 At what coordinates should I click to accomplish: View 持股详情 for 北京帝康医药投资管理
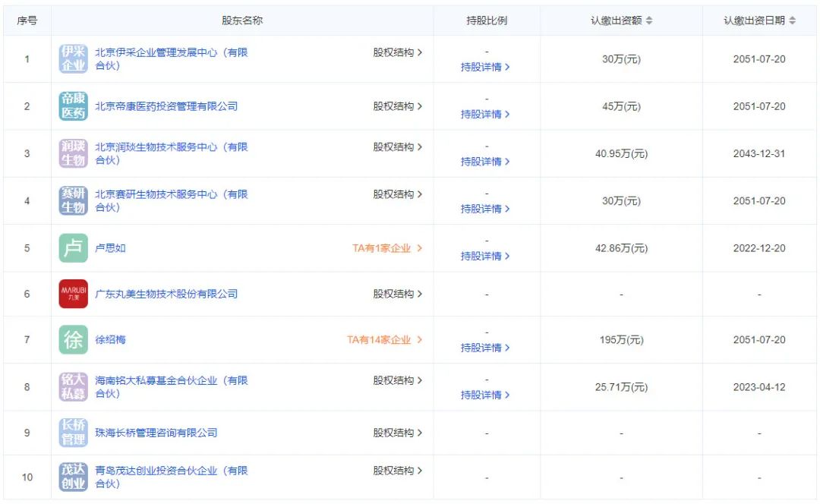tap(485, 114)
